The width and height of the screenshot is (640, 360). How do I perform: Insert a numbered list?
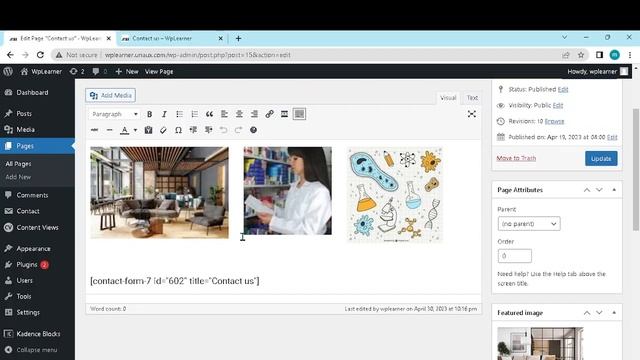coord(194,114)
